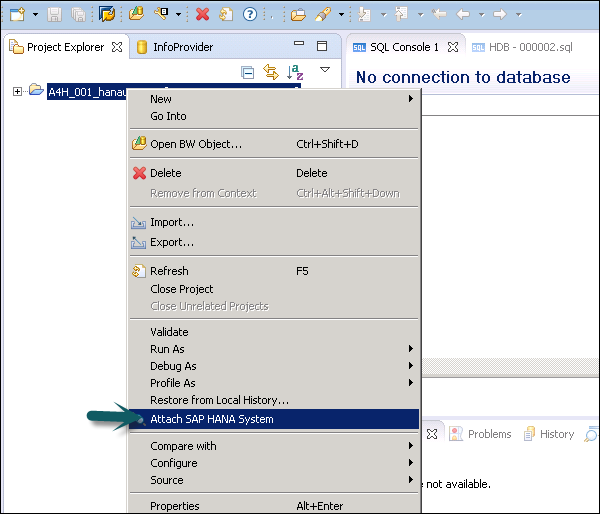Click Refresh in the context menu
This screenshot has height=514, width=600.
tap(169, 271)
